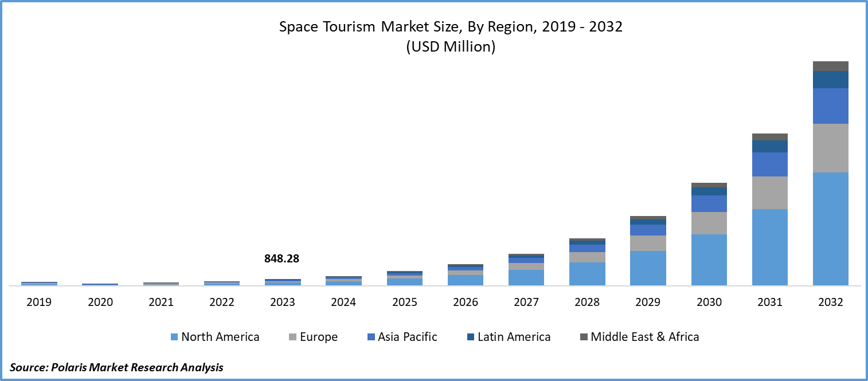Click the 2019 axis label
The image size is (868, 381).
pyautogui.click(x=38, y=301)
